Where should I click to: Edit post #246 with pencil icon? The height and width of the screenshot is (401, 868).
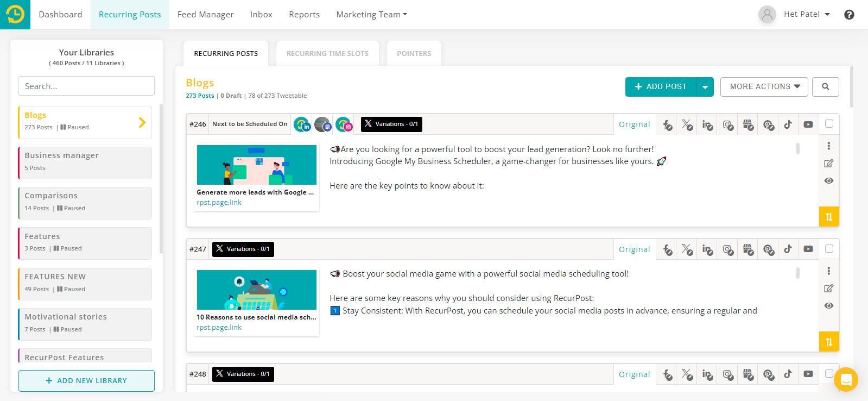(x=828, y=164)
